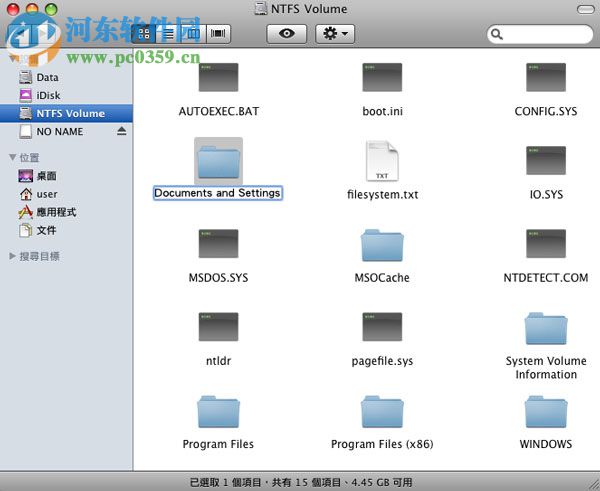This screenshot has height=491, width=600.
Task: Select Program Files (x86) folder icon
Action: click(x=382, y=412)
